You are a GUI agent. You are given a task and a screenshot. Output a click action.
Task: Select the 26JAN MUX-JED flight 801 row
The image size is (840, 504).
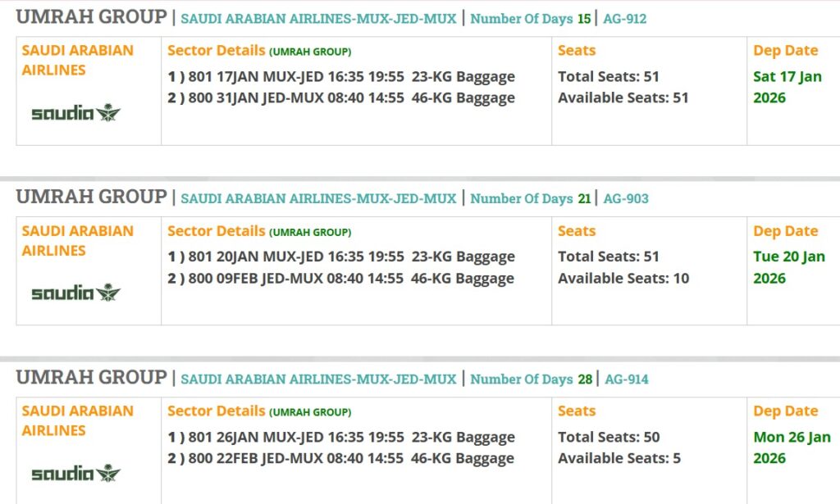click(341, 437)
